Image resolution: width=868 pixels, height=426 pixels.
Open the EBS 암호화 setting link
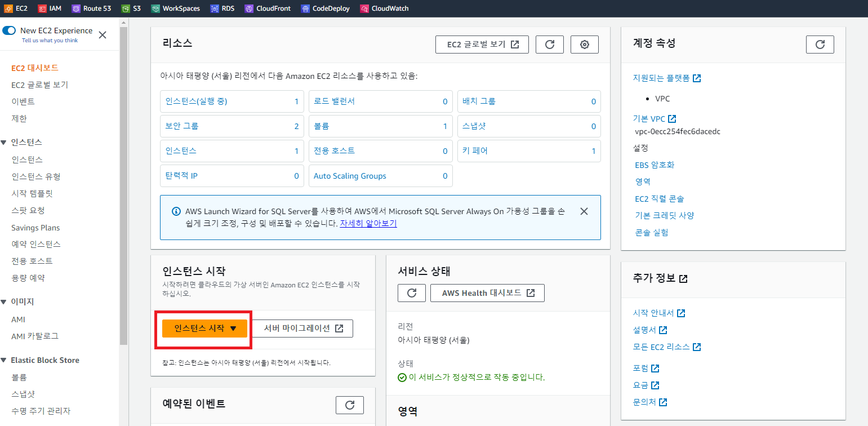655,165
